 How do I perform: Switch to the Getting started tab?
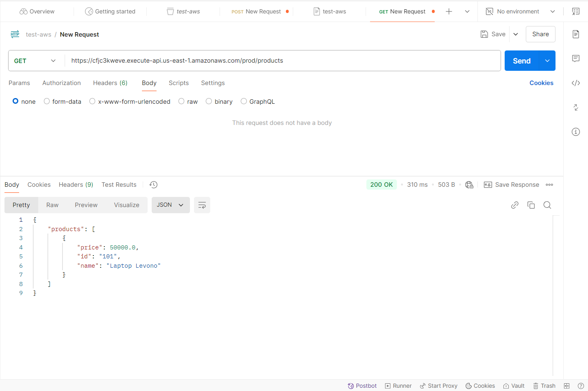coord(110,11)
